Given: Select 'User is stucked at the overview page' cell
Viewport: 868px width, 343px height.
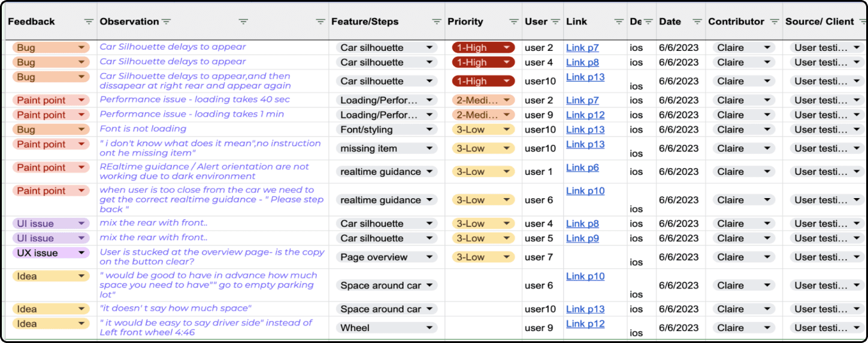Looking at the screenshot, I should [213, 257].
